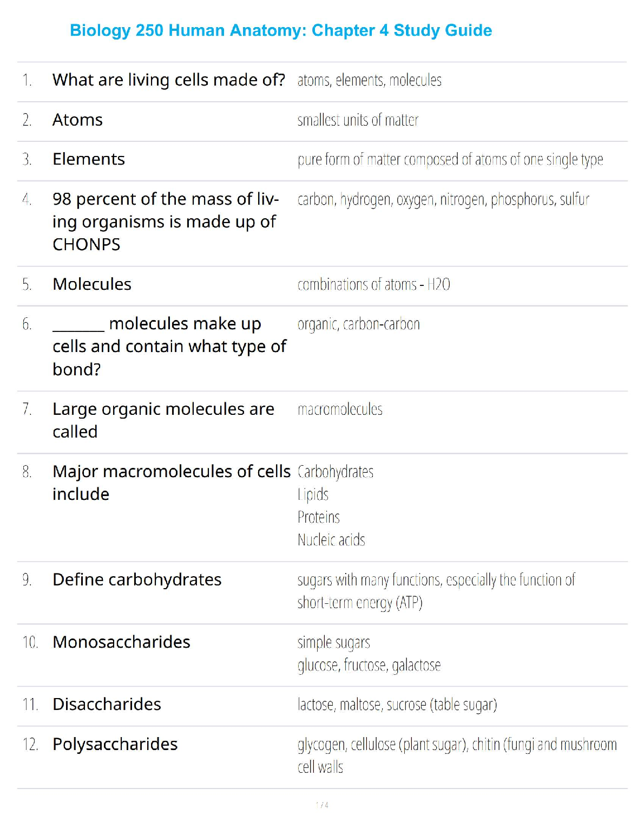Click the term "Elements"
Screen dimensions: 644x834
[x=89, y=159]
